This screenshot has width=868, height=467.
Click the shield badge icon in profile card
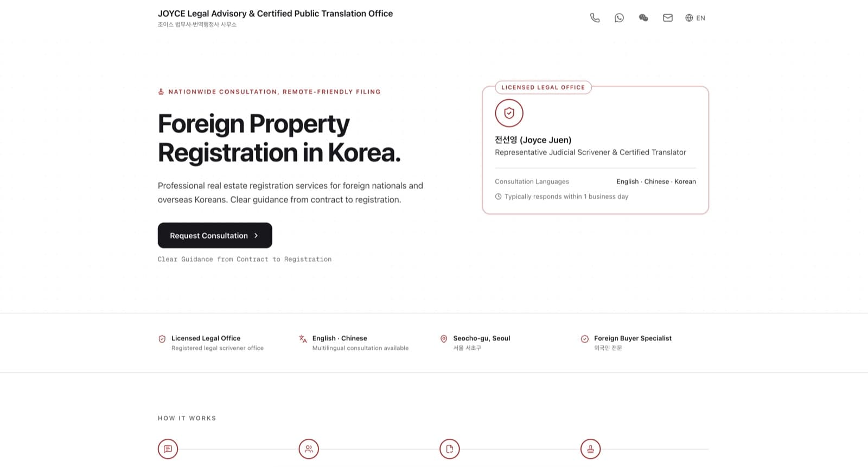(509, 113)
